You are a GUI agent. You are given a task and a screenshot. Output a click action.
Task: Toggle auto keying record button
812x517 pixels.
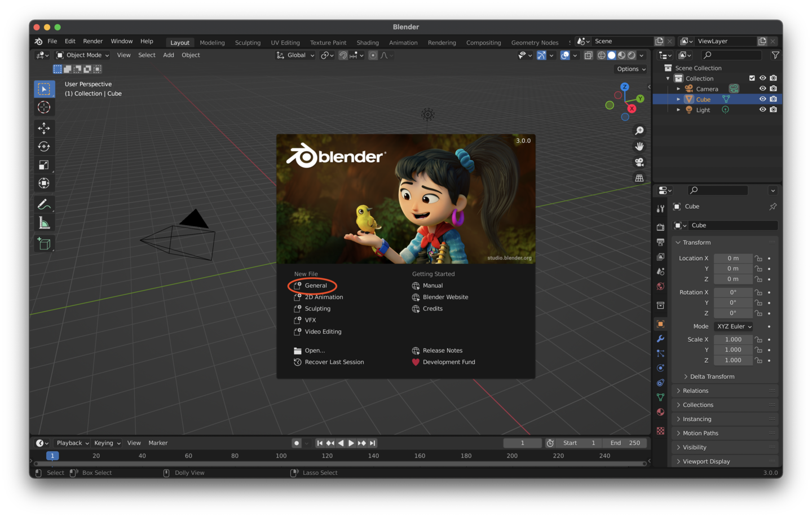pos(296,443)
